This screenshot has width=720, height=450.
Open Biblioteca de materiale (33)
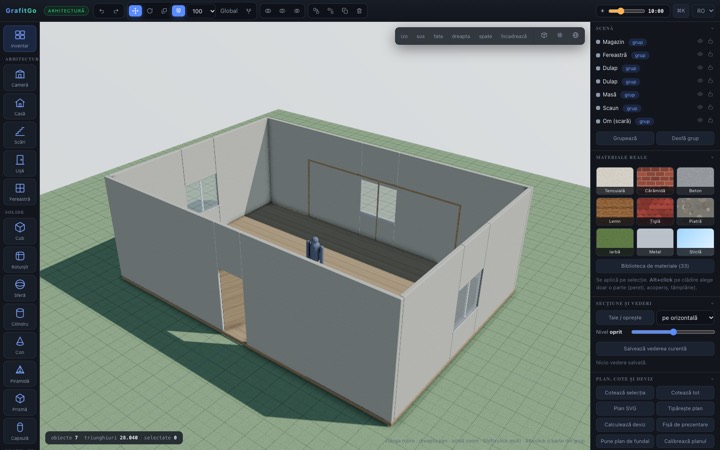click(655, 266)
